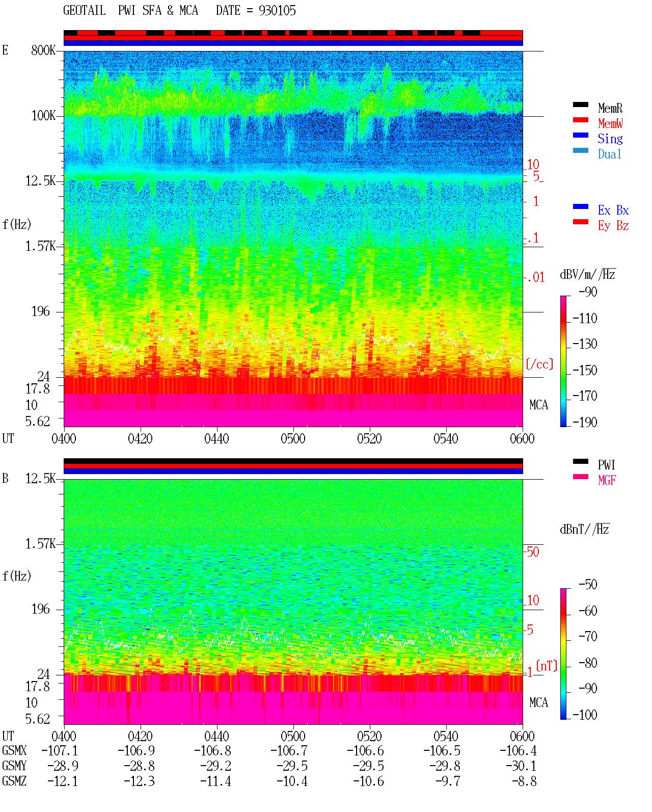Screen dimensions: 652x812
Task: Click the 'DATE = 930105' text in the title
Action: [x=256, y=11]
